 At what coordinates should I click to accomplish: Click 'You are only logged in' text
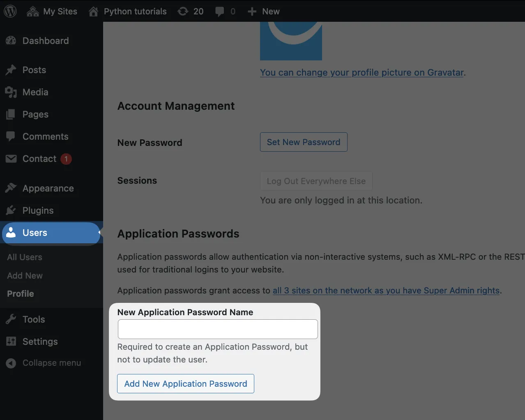(x=341, y=201)
